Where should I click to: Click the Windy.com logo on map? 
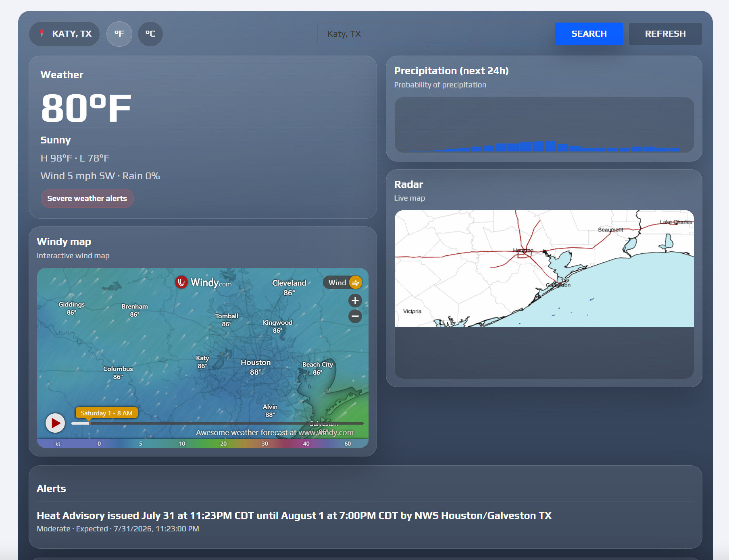coord(204,282)
